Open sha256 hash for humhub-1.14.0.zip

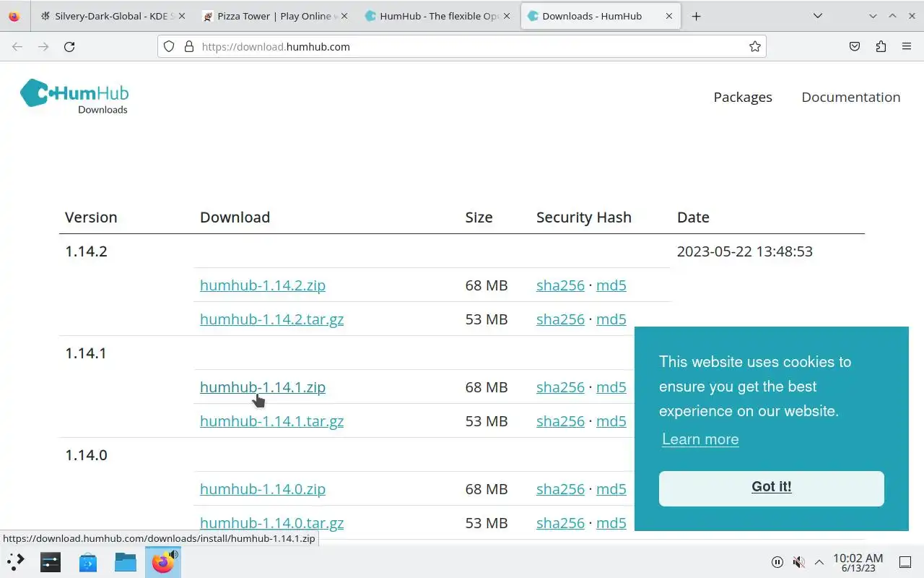pyautogui.click(x=560, y=489)
